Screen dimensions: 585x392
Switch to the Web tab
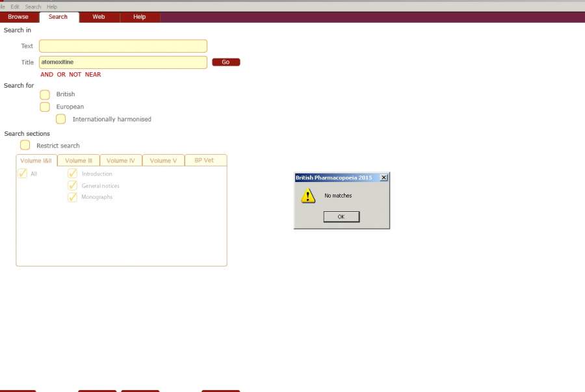tap(99, 17)
